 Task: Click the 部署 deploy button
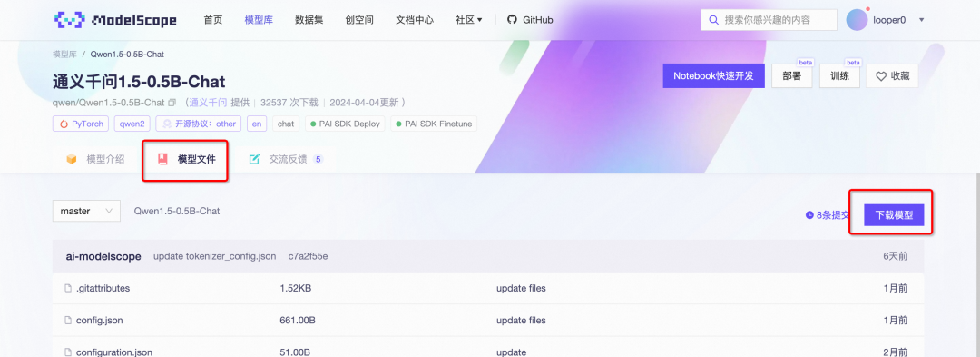[792, 76]
